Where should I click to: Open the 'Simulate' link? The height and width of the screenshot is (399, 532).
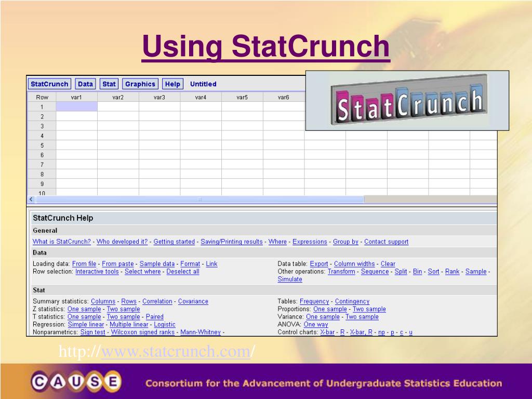click(290, 279)
